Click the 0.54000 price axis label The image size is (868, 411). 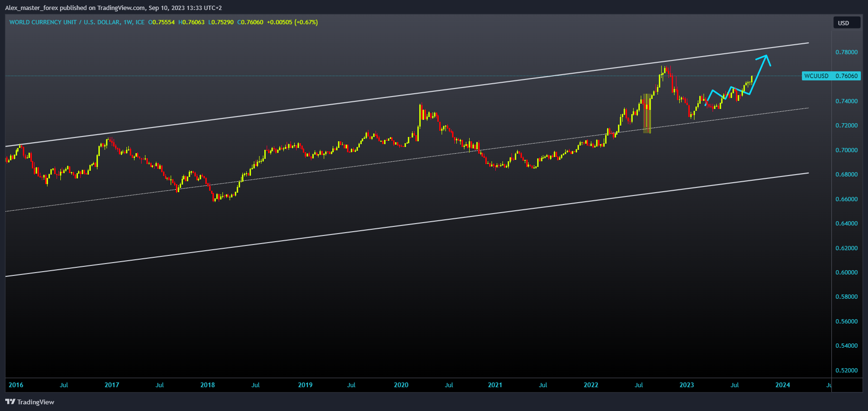pos(847,346)
